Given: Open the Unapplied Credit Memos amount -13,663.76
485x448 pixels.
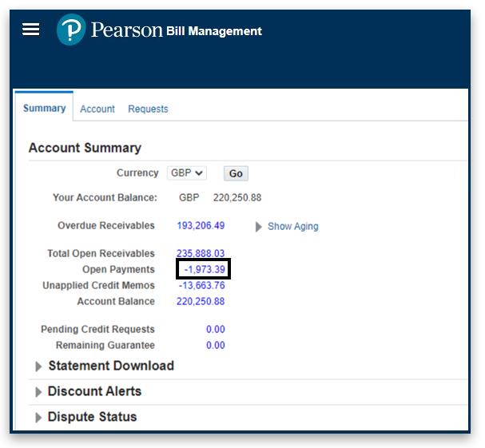Looking at the screenshot, I should click(201, 285).
